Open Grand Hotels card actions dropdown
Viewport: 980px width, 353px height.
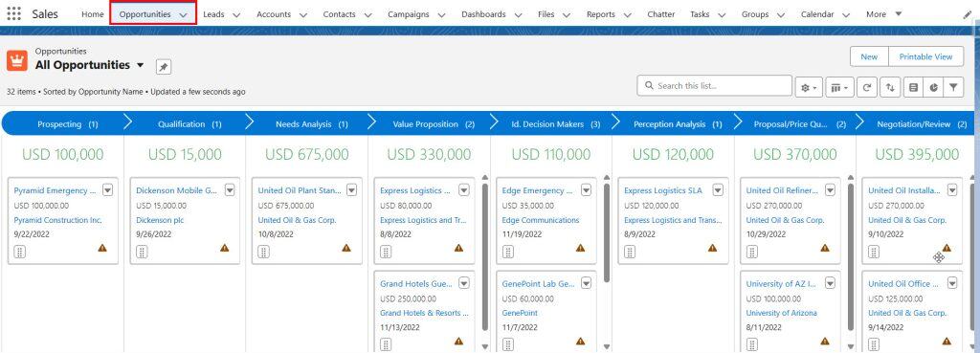464,283
